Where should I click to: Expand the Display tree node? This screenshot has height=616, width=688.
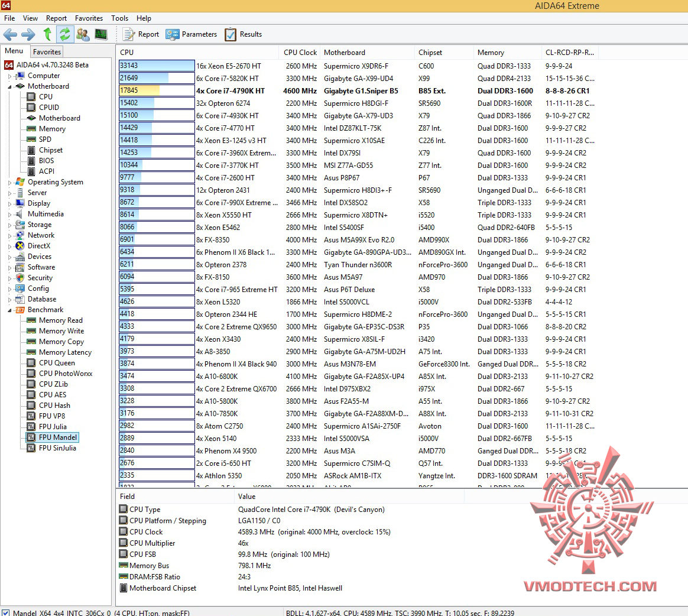pyautogui.click(x=9, y=203)
